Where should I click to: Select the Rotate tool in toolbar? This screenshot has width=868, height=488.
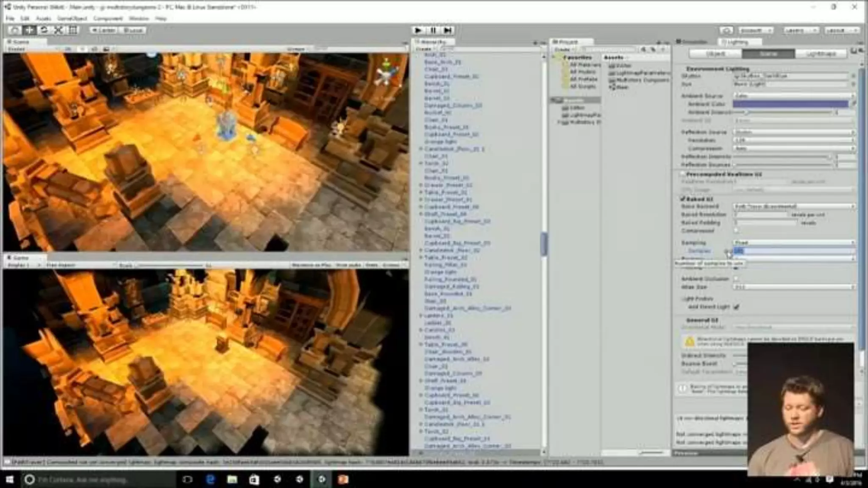(44, 30)
